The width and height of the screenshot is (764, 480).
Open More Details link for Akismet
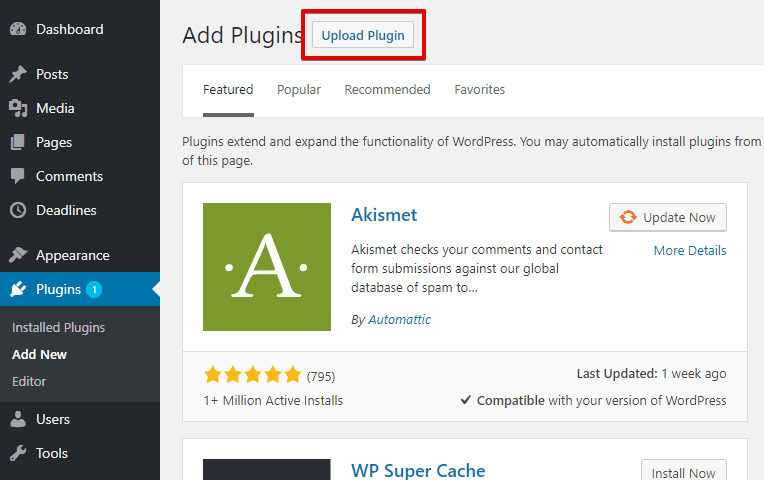pyautogui.click(x=690, y=250)
